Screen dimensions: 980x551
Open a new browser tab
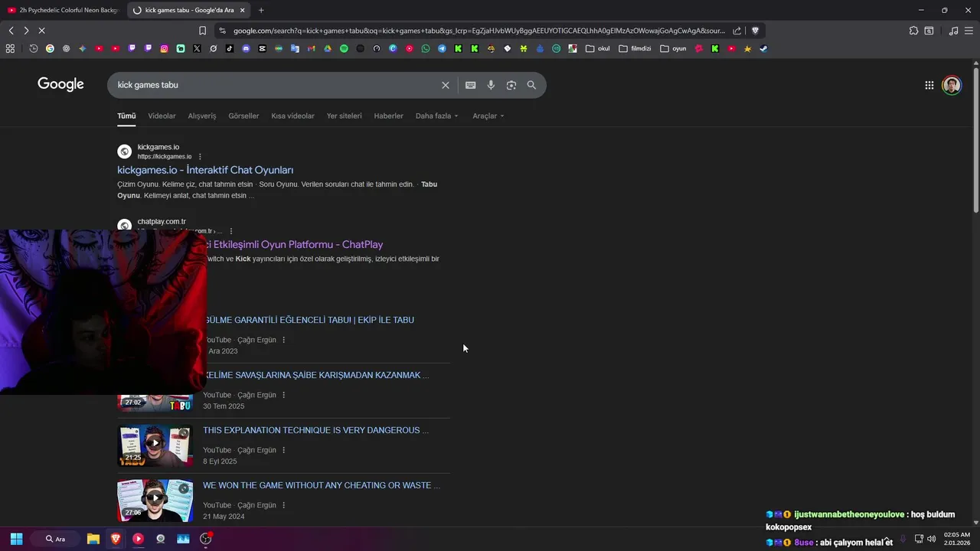[261, 10]
